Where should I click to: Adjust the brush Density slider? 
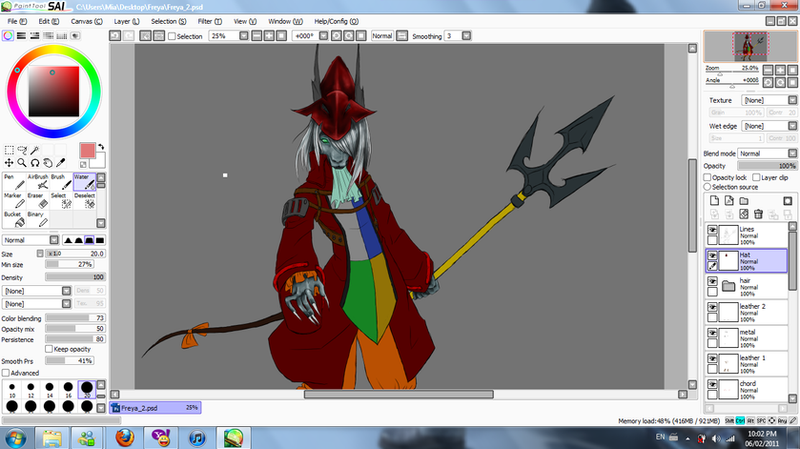(76, 277)
